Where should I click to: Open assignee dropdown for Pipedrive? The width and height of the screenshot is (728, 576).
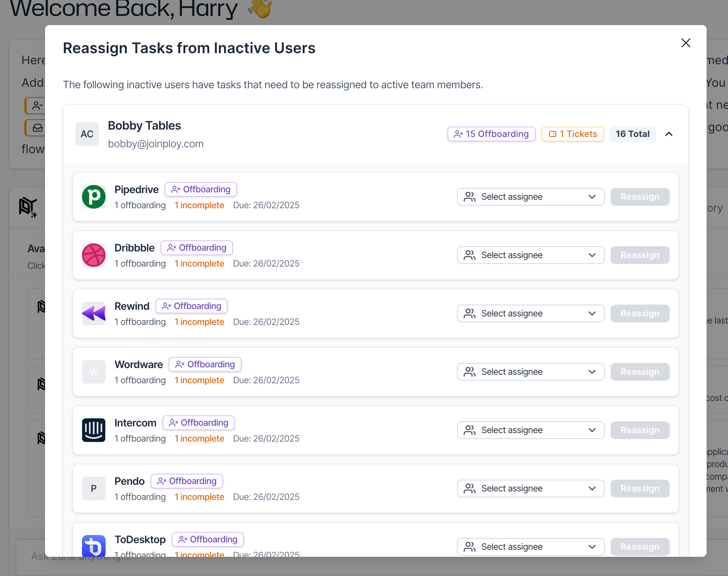click(x=530, y=197)
